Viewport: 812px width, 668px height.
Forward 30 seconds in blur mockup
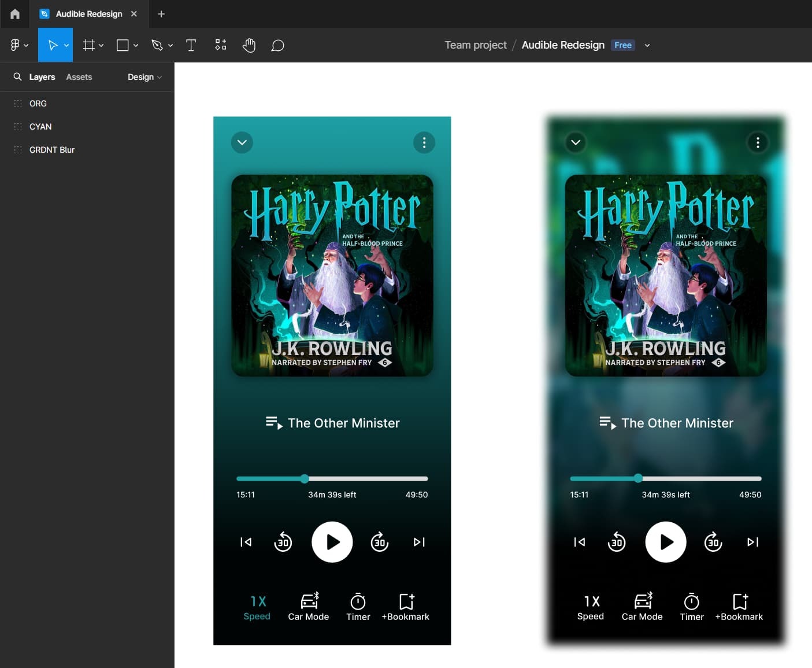(713, 542)
